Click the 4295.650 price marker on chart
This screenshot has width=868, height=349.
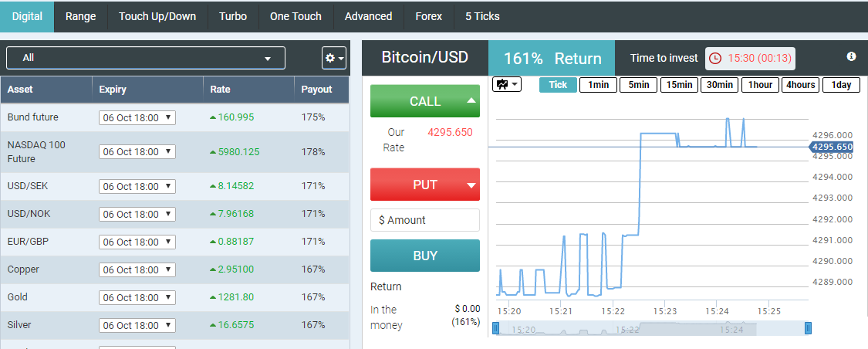(x=832, y=147)
